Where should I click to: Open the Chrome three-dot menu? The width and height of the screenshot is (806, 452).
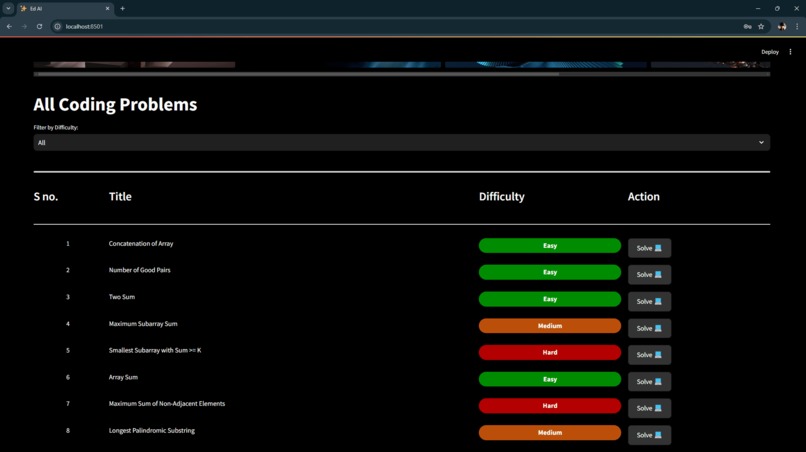(797, 26)
